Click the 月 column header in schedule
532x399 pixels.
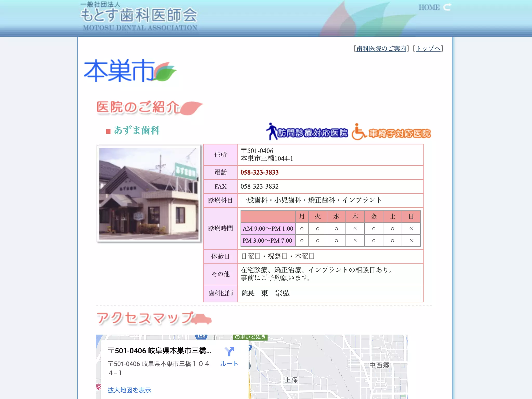(x=302, y=217)
